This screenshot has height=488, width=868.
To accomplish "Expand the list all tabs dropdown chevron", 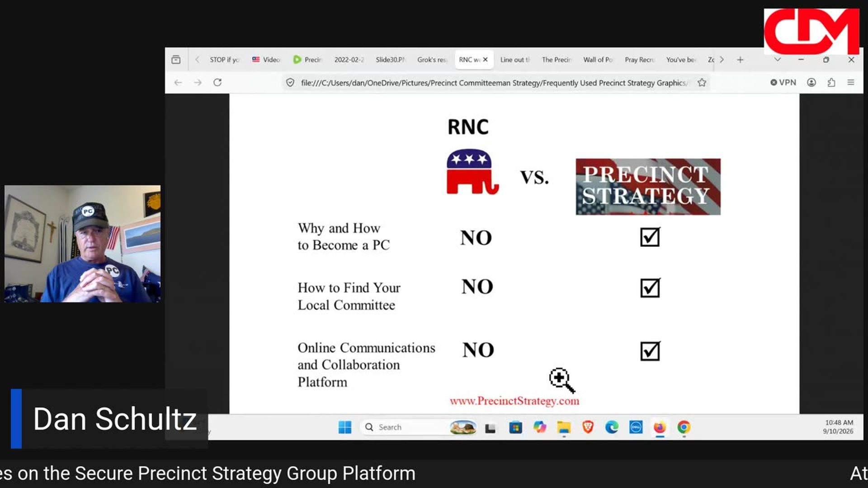I will pyautogui.click(x=777, y=60).
